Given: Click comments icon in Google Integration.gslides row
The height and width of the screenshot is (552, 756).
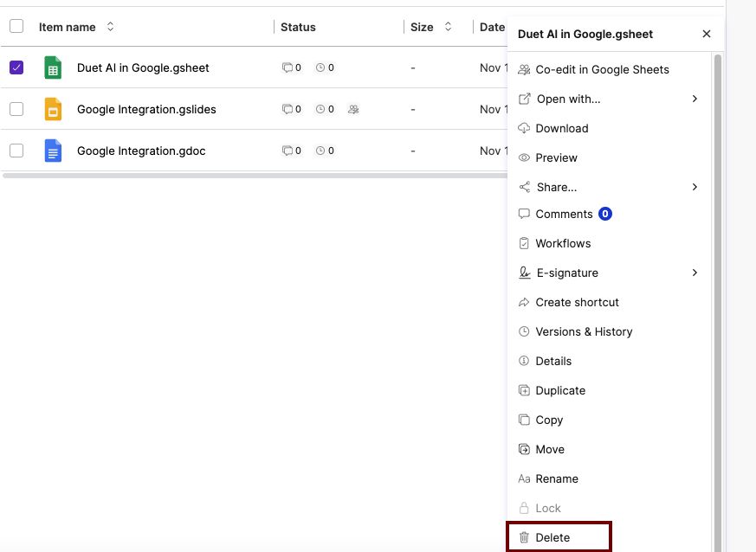Looking at the screenshot, I should pos(288,109).
